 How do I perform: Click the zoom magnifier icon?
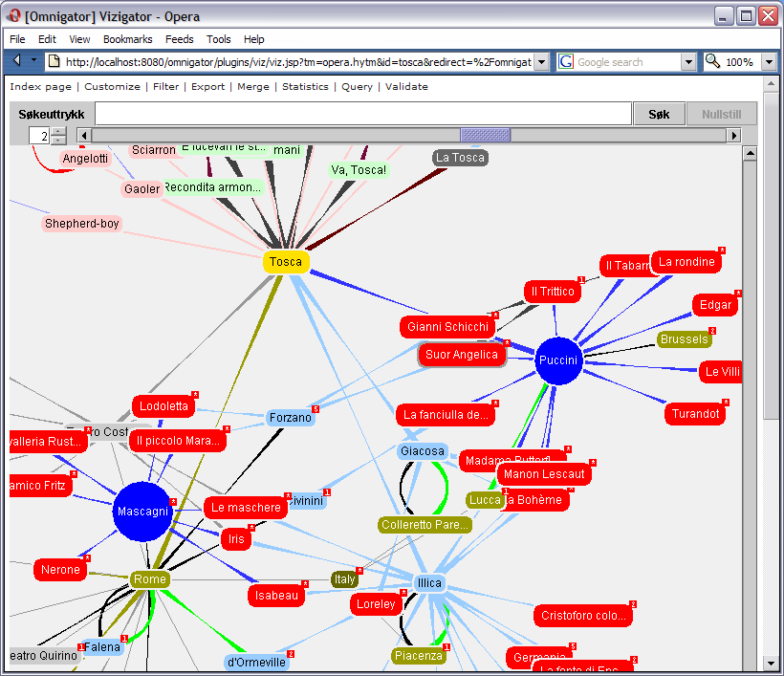(x=713, y=62)
